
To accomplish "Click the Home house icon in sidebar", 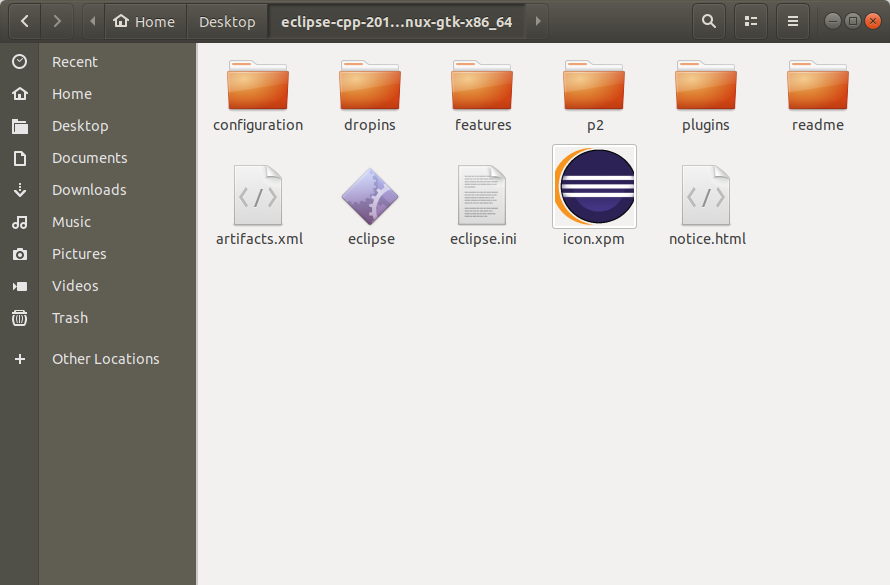I will pos(20,94).
